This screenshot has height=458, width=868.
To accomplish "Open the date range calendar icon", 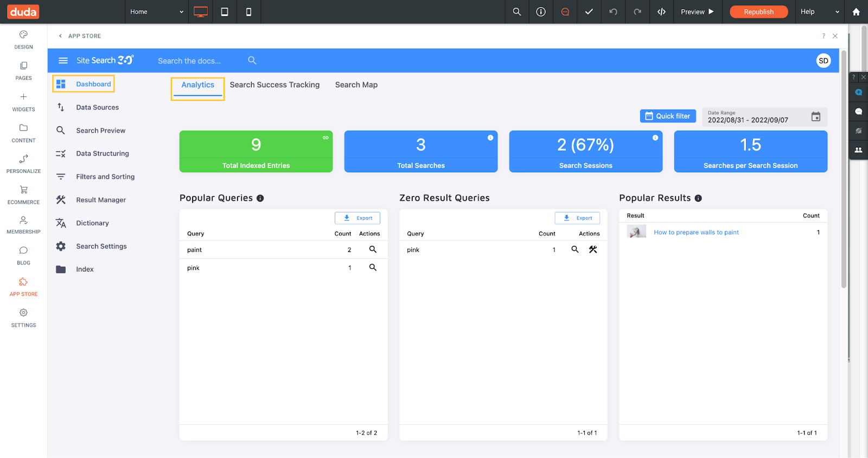I will tap(816, 117).
